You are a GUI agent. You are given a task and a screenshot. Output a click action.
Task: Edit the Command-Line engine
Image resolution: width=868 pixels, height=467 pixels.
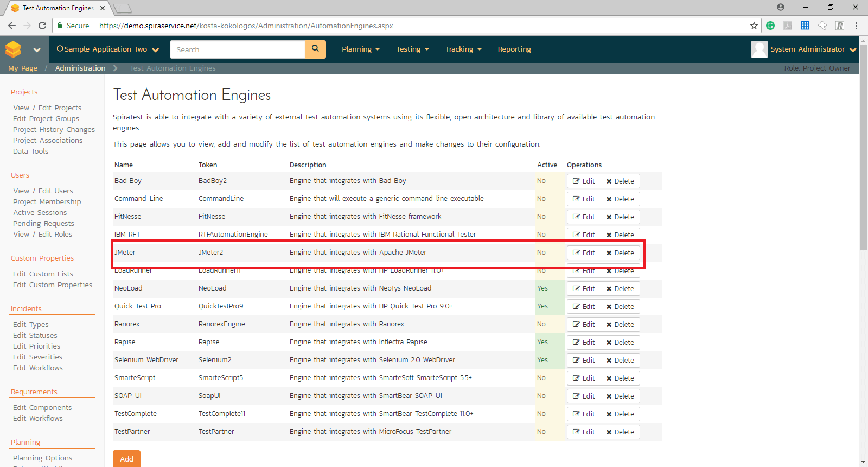coord(584,199)
